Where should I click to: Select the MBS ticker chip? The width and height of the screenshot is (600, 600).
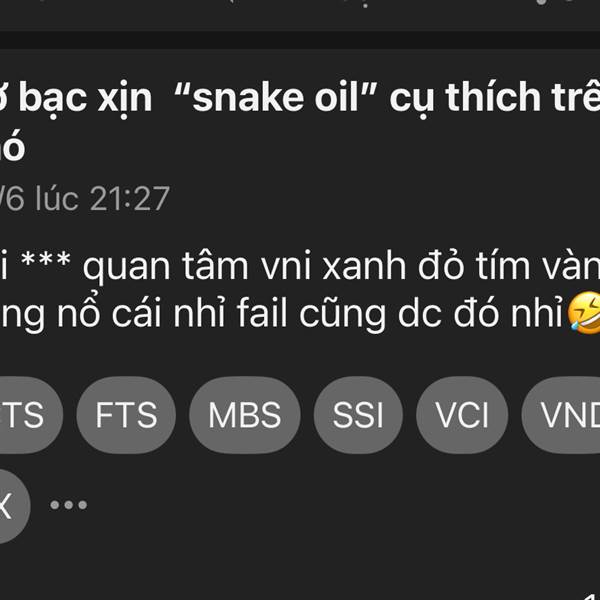(245, 415)
